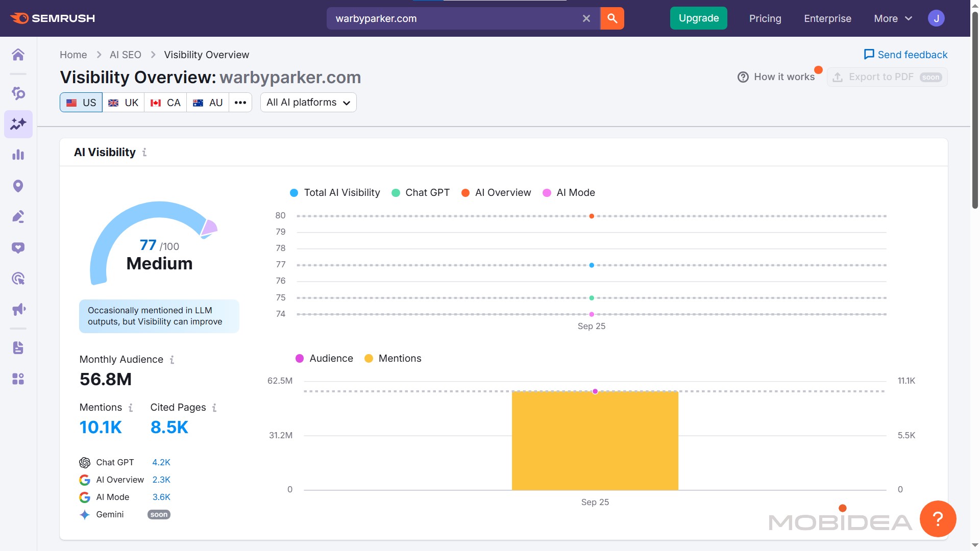
Task: Toggle the AI Overview legend item
Action: pyautogui.click(x=495, y=192)
